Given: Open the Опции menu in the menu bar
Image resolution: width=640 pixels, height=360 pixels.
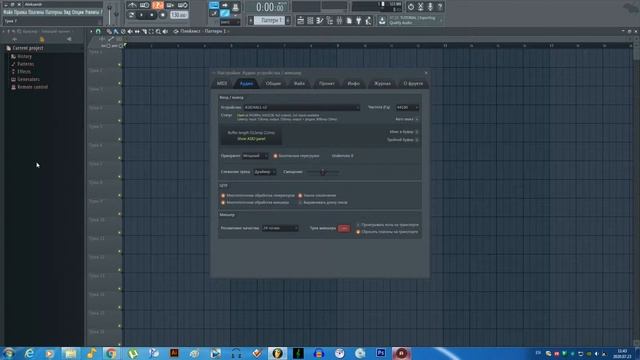Looking at the screenshot, I should point(78,12).
